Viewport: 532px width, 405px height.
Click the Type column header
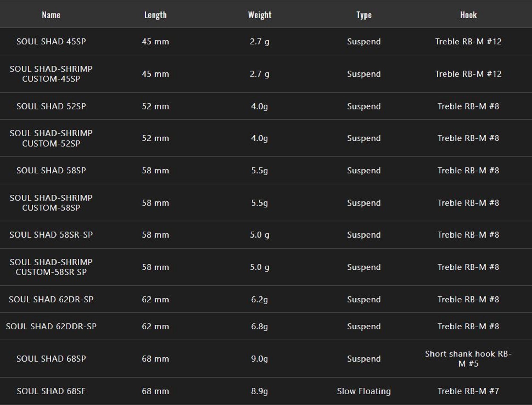tap(364, 15)
